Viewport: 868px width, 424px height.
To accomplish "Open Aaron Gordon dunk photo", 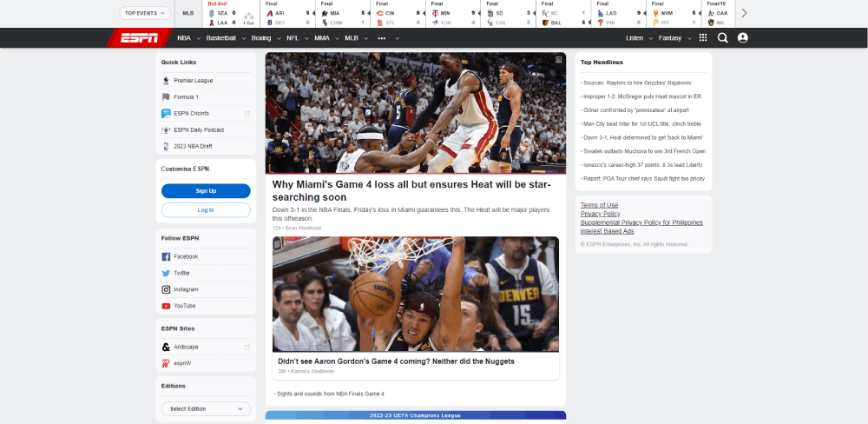I will tap(415, 294).
